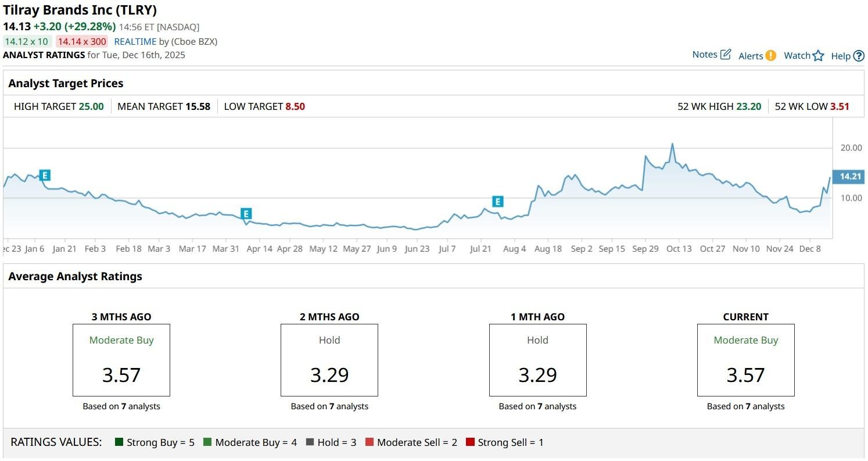
Task: Click the 14.13 last price value
Action: (17, 27)
